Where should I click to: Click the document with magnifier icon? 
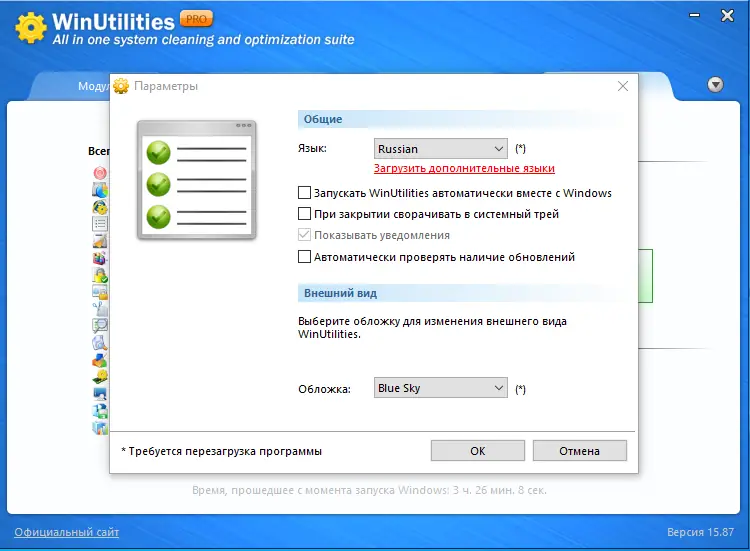tap(100, 343)
